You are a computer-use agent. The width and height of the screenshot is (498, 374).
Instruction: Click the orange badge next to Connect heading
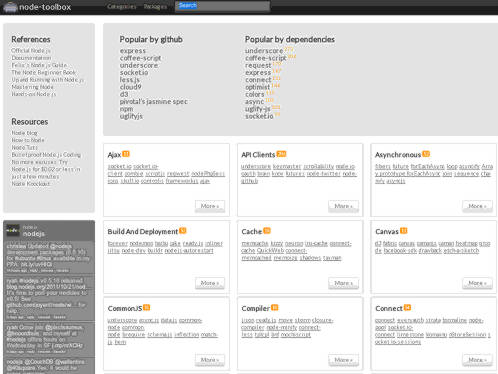point(407,308)
